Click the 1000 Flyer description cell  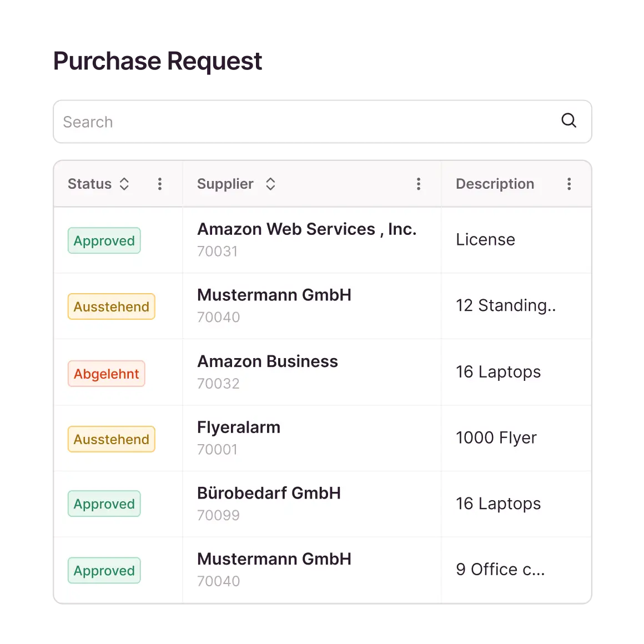(x=496, y=438)
